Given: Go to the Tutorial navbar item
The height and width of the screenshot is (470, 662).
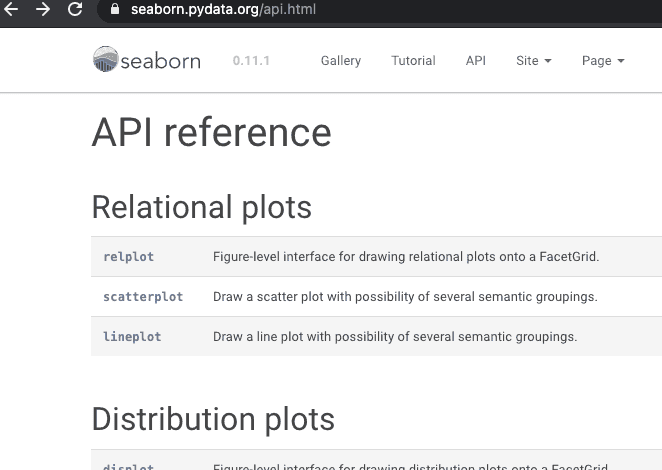Looking at the screenshot, I should (x=413, y=61).
